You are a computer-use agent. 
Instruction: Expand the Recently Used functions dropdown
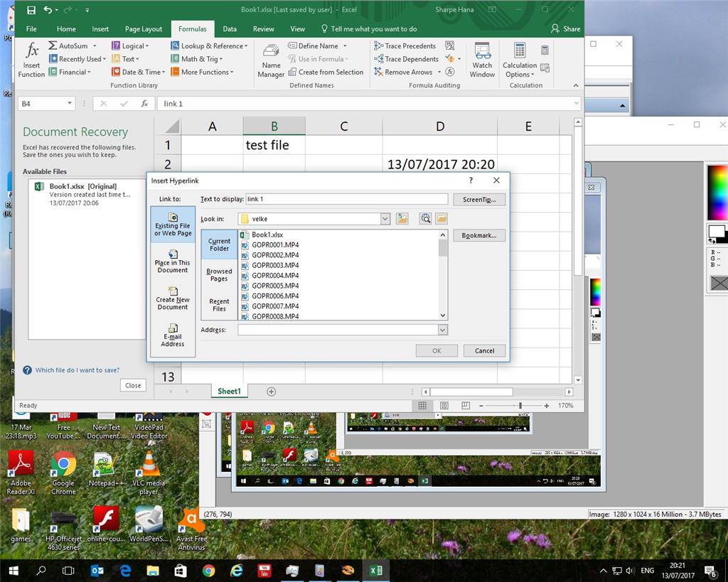click(105, 60)
